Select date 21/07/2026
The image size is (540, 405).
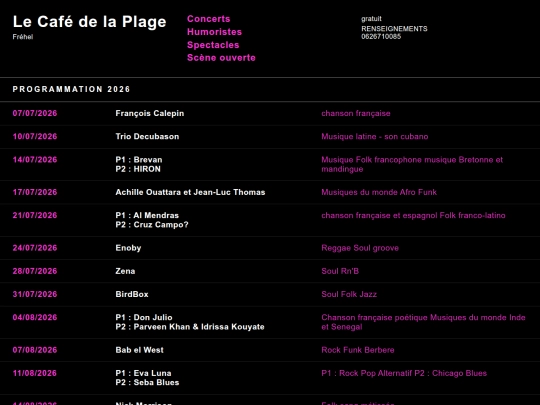pos(35,216)
